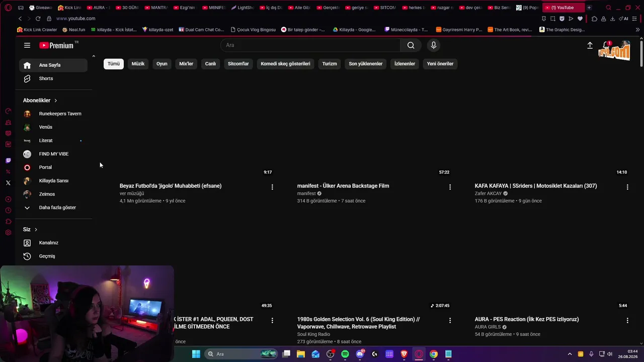The width and height of the screenshot is (644, 362).
Task: Open options for 1980s Golden Selection video
Action: (450, 320)
